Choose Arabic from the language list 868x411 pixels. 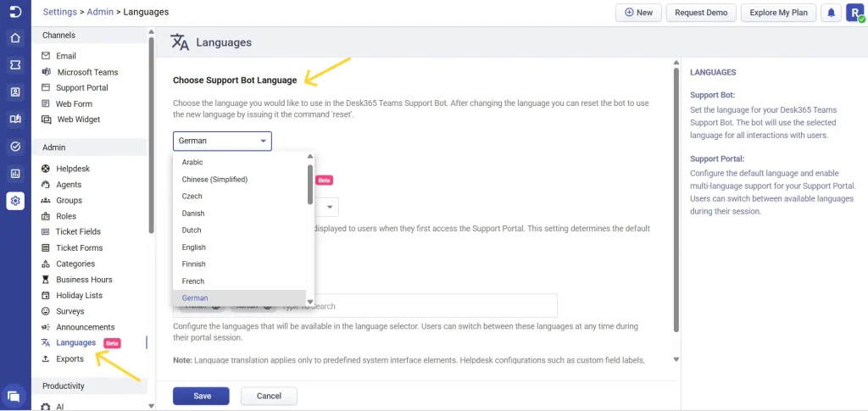(x=240, y=163)
